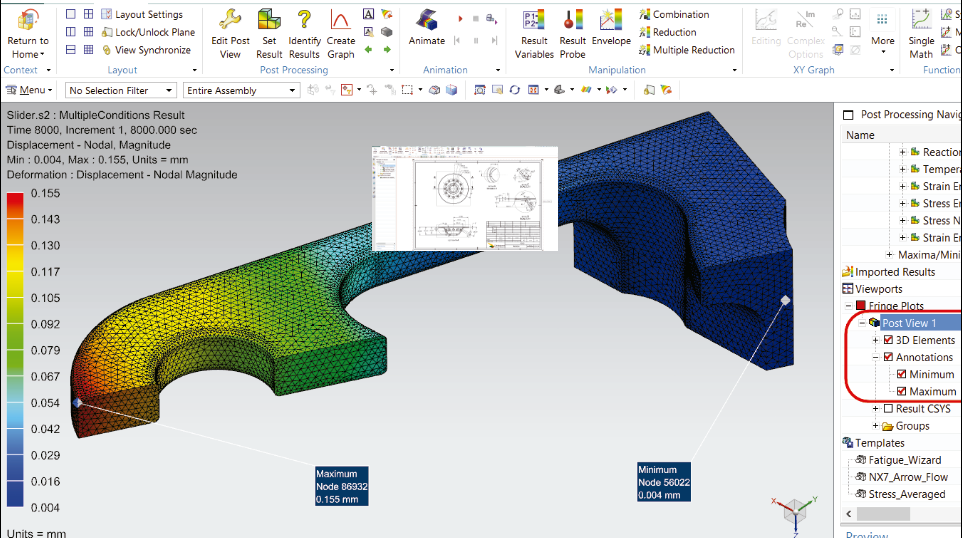Click the Return to Home icon
This screenshot has height=538, width=962.
pos(27,22)
